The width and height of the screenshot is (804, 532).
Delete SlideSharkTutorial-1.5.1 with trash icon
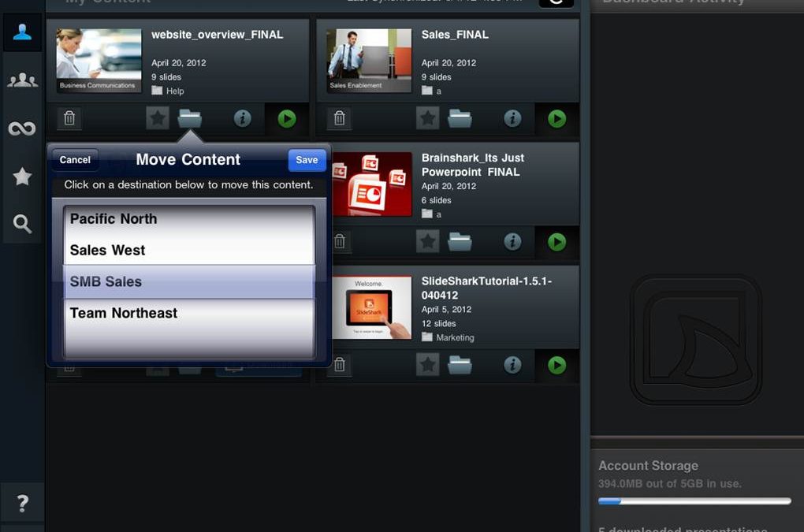tap(340, 365)
